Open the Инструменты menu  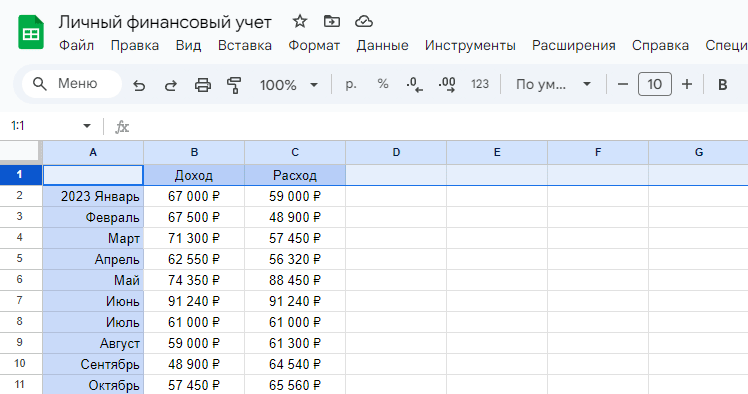point(470,45)
